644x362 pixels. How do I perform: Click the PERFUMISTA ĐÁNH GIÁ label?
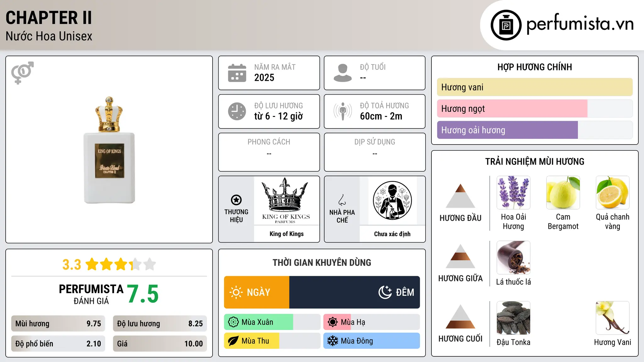click(91, 294)
